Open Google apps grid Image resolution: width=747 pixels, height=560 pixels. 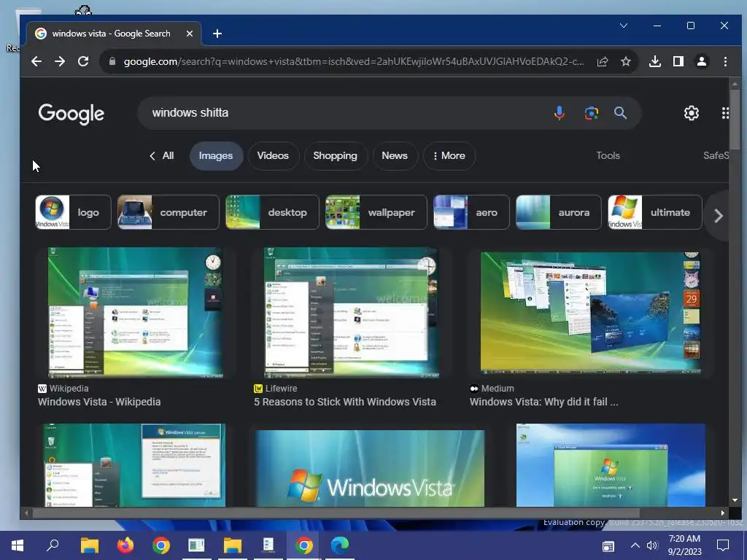tap(725, 113)
